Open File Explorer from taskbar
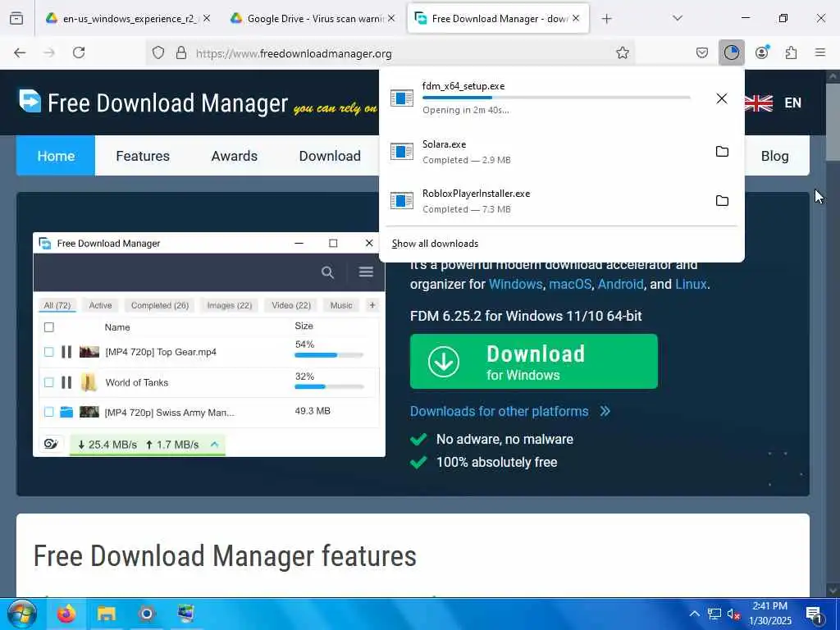The image size is (840, 630). click(106, 614)
